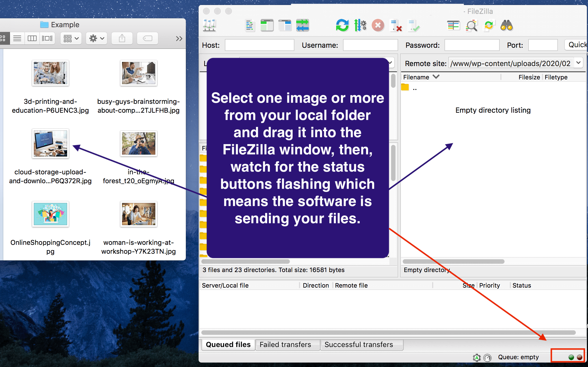This screenshot has height=367, width=588.
Task: Open the Successful transfers tab
Action: point(361,345)
